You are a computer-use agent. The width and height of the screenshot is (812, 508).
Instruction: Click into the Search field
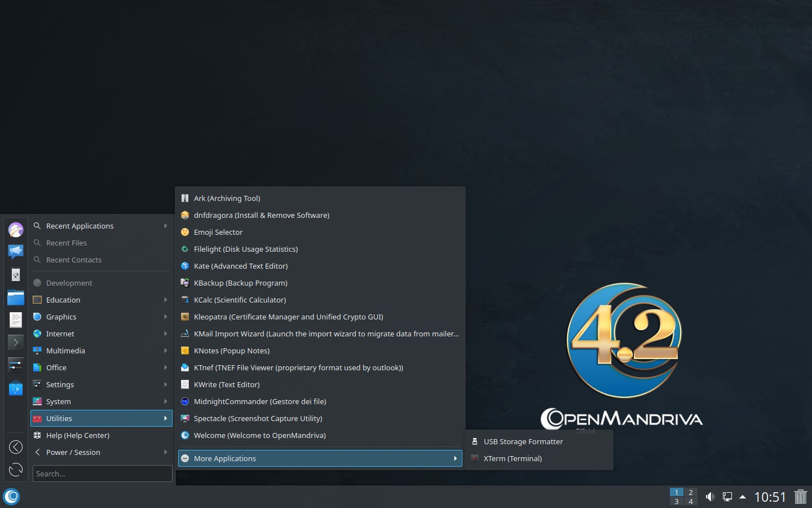(102, 474)
